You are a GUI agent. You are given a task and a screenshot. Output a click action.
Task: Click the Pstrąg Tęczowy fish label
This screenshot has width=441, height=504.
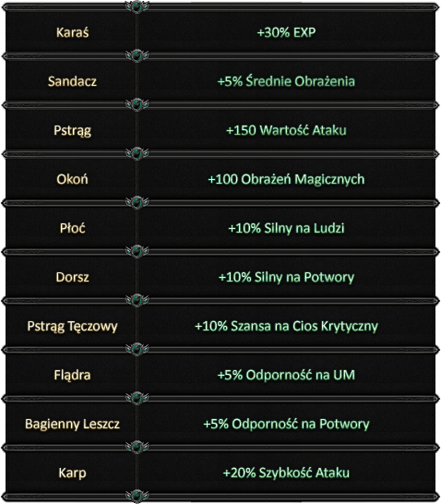(72, 326)
